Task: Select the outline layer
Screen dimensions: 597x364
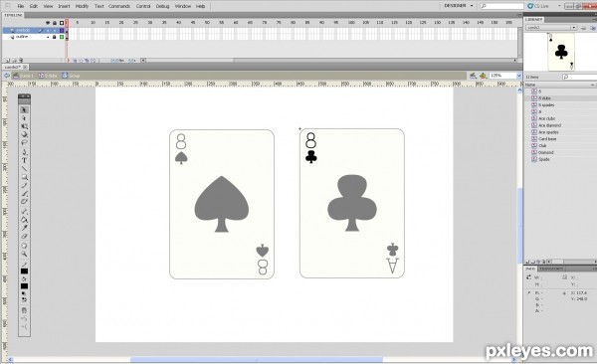Action: tap(22, 37)
